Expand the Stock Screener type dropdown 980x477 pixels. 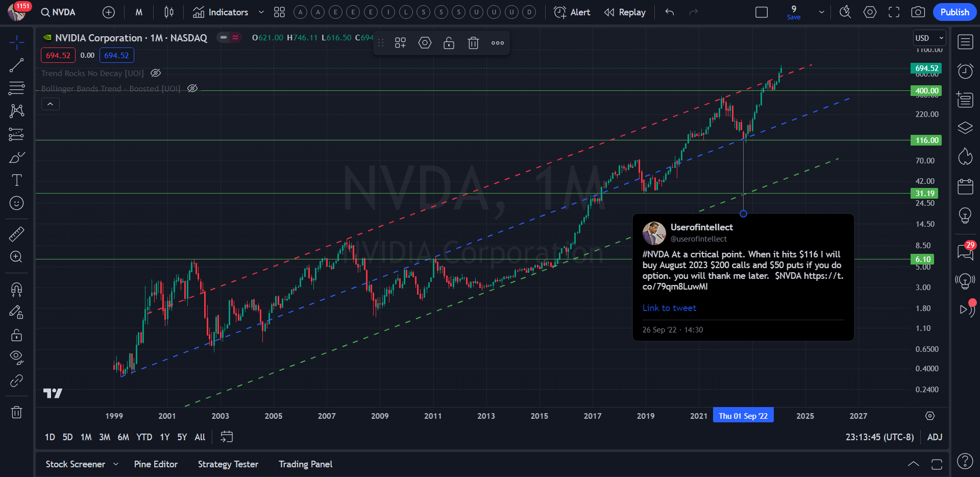pos(116,464)
